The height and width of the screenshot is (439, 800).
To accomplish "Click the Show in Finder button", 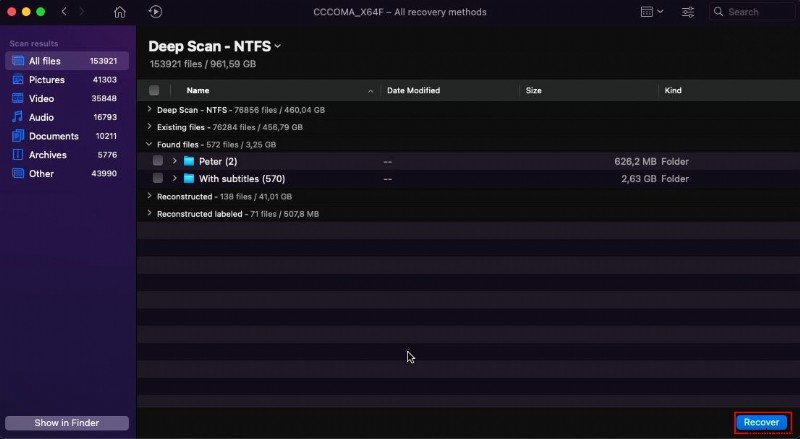I will point(67,423).
